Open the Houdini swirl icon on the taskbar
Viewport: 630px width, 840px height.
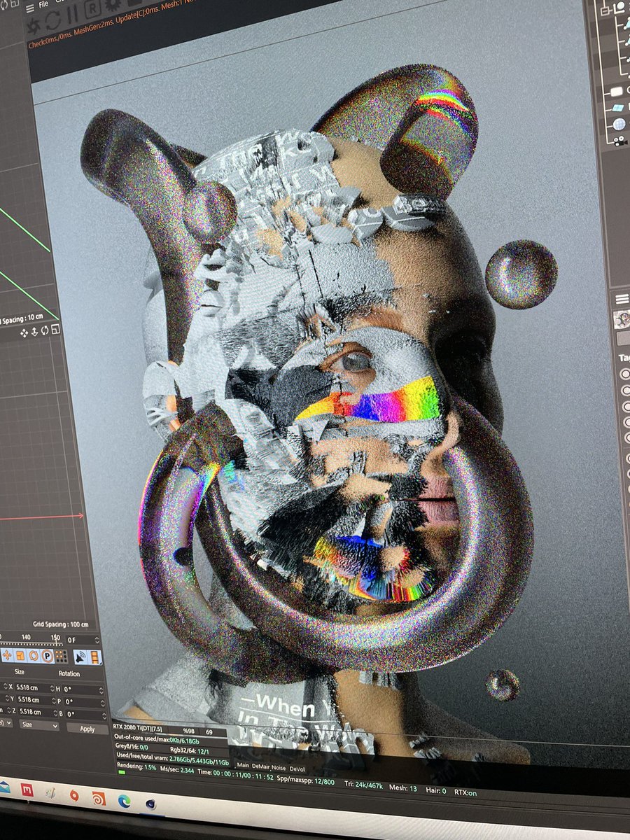(99, 799)
